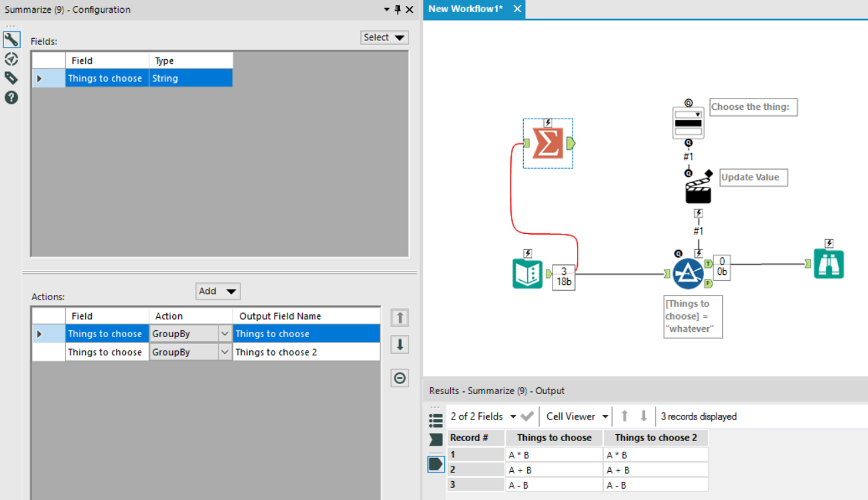Remove the selected action with the minus button

[400, 378]
